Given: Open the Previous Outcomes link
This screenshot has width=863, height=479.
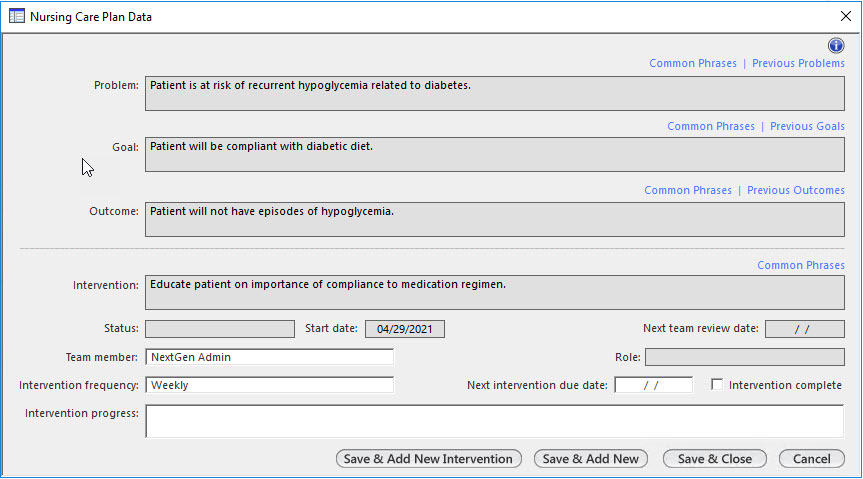Looking at the screenshot, I should [x=795, y=190].
